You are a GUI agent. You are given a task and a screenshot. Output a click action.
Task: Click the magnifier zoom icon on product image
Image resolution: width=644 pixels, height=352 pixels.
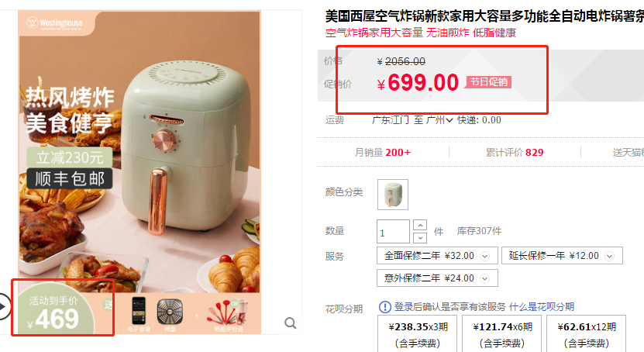291,323
